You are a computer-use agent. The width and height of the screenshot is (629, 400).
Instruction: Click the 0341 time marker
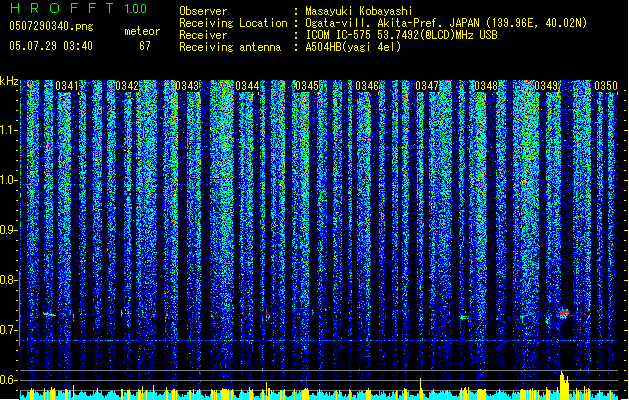pyautogui.click(x=67, y=86)
